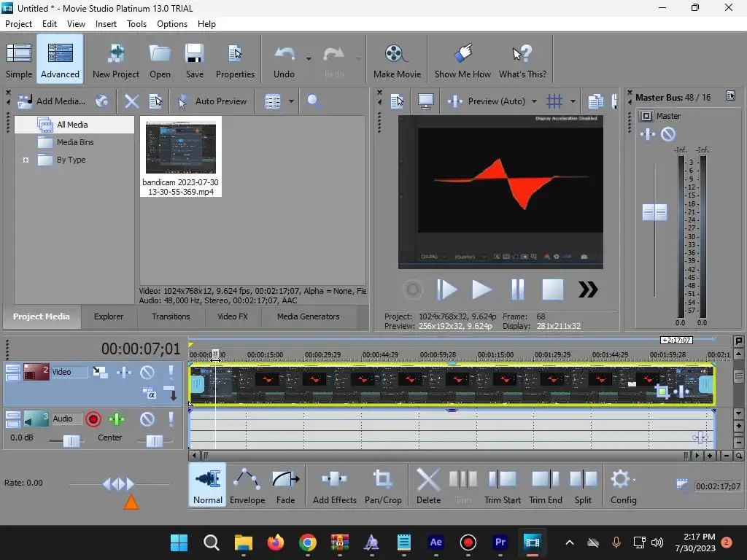The height and width of the screenshot is (560, 747).
Task: Pause preview playback
Action: (x=517, y=289)
